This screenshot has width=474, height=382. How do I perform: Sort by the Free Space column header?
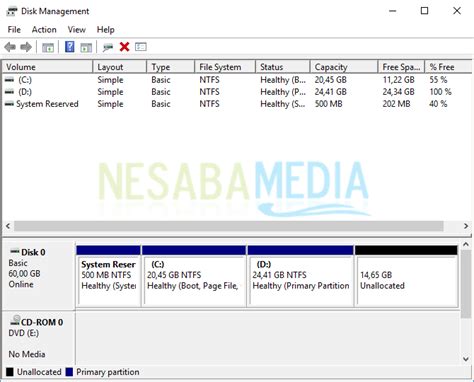pos(401,67)
